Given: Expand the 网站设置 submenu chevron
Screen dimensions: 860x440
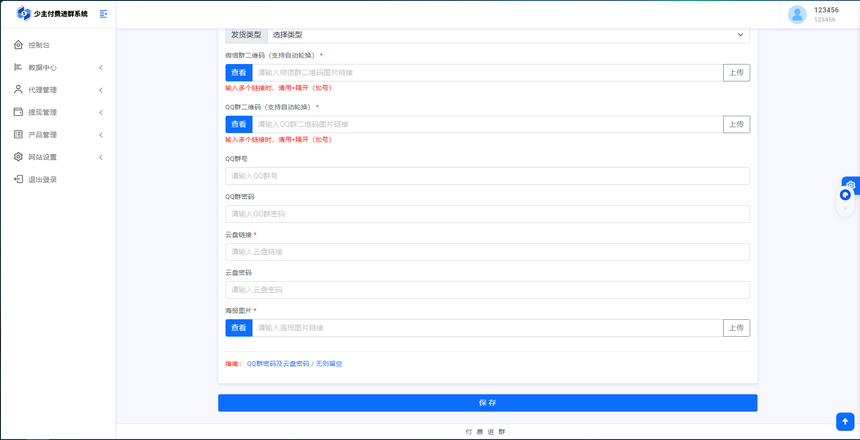Looking at the screenshot, I should [x=101, y=157].
